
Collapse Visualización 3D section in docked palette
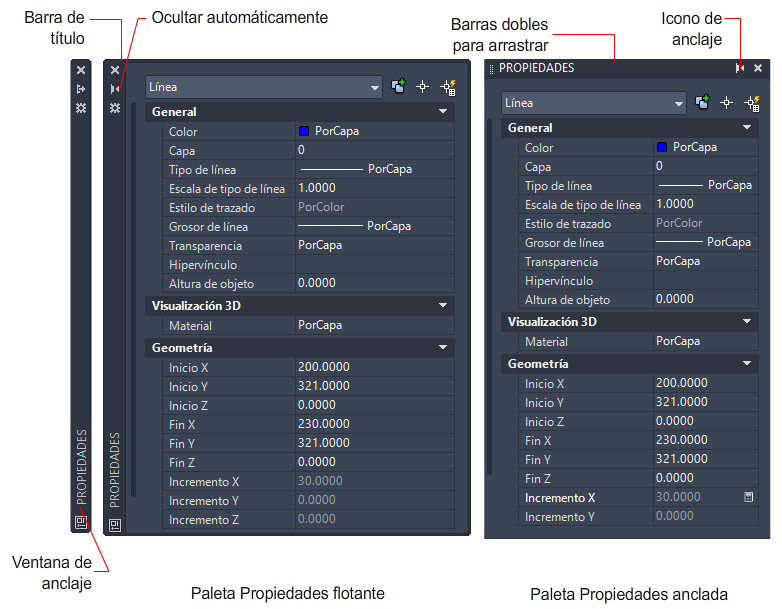[747, 321]
